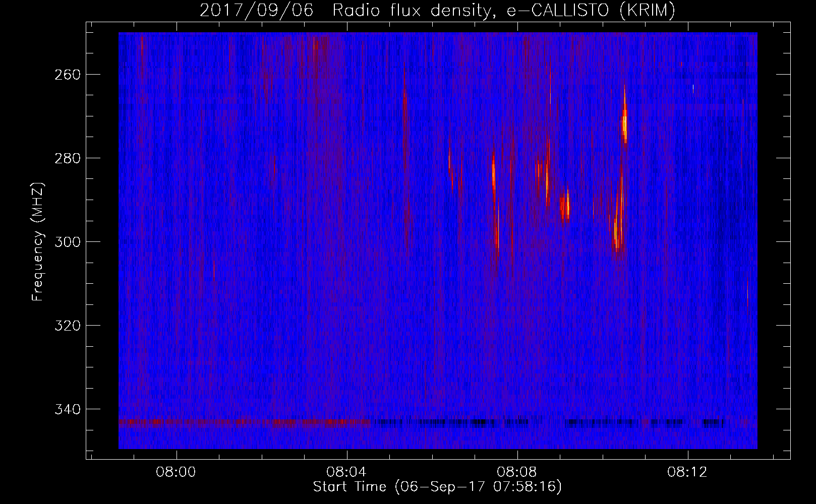
Task: Click the red horizontal interference band near 343 MHz
Action: (245, 423)
